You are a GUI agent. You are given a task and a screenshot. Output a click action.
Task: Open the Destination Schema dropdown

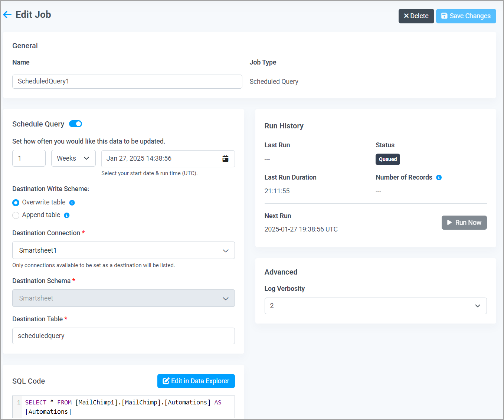pyautogui.click(x=123, y=298)
